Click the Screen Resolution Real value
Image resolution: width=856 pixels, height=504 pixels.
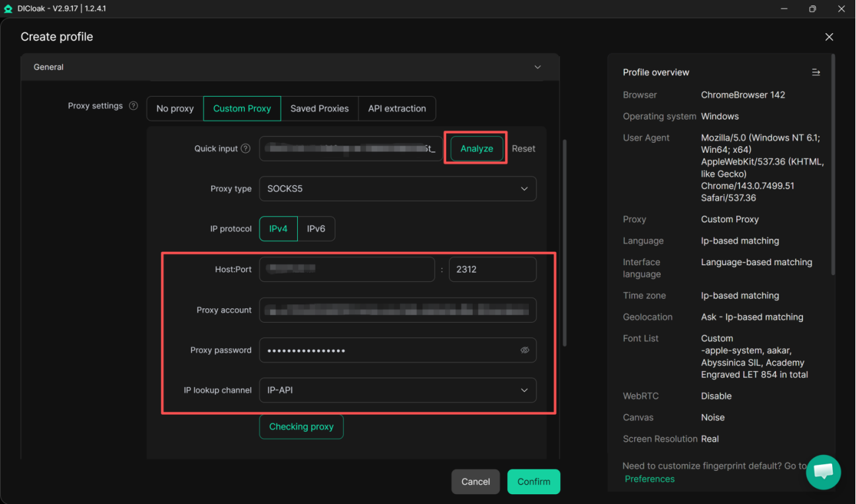click(710, 439)
